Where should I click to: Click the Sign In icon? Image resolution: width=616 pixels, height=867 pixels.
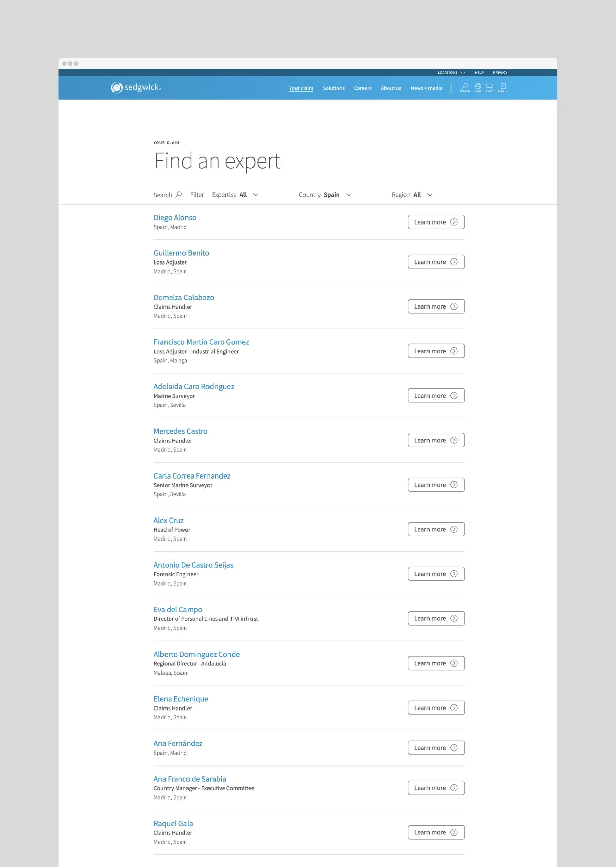[503, 88]
